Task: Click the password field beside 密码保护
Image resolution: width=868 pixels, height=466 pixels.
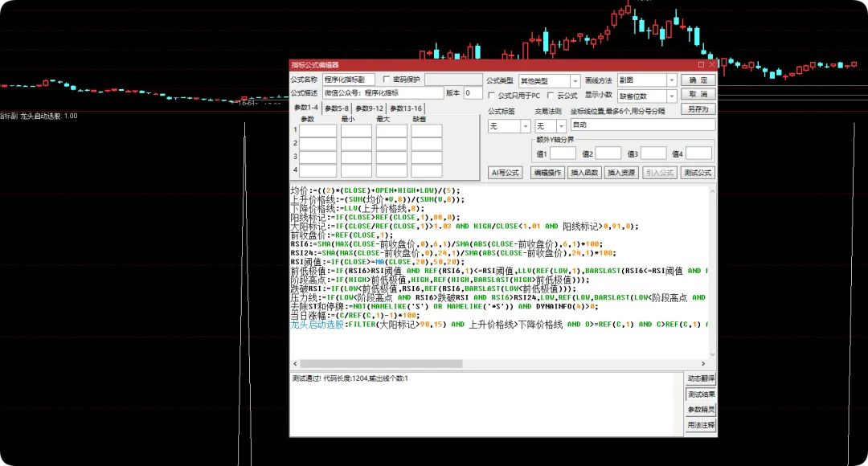Action: click(453, 80)
